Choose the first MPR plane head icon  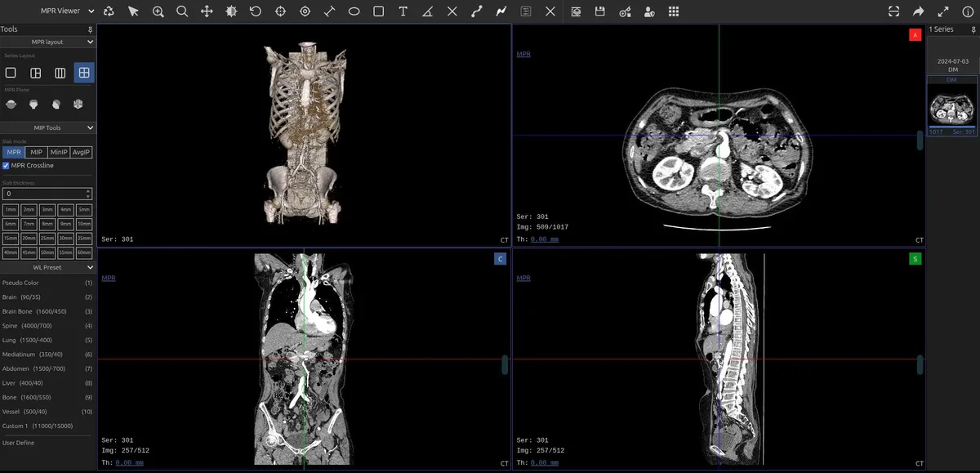click(x=11, y=105)
